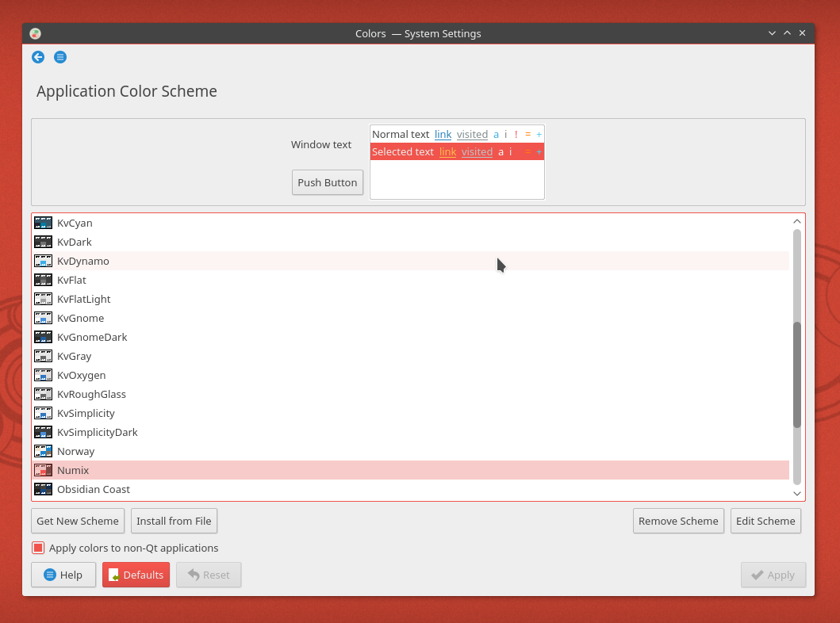Click the 'Normal text' preview label
Viewport: 840px width, 623px height.
401,134
